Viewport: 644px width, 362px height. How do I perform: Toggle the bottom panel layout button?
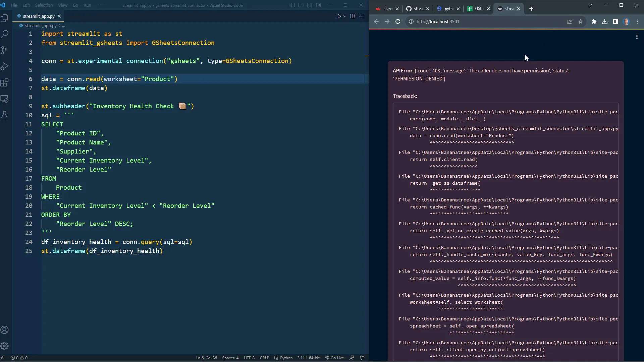[x=301, y=5]
